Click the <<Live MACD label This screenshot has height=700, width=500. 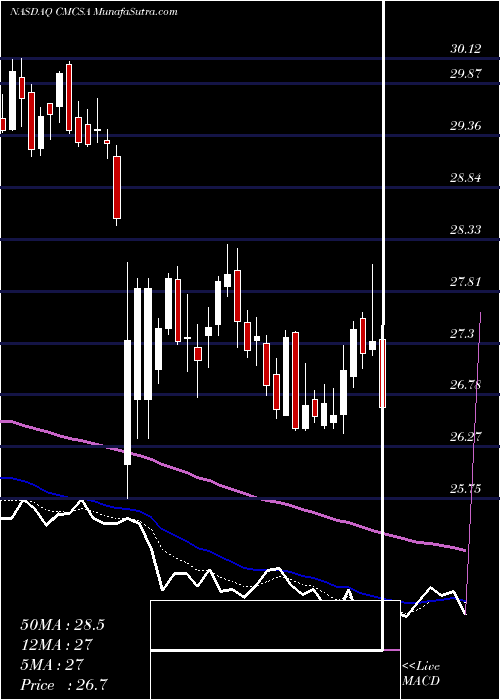421,673
